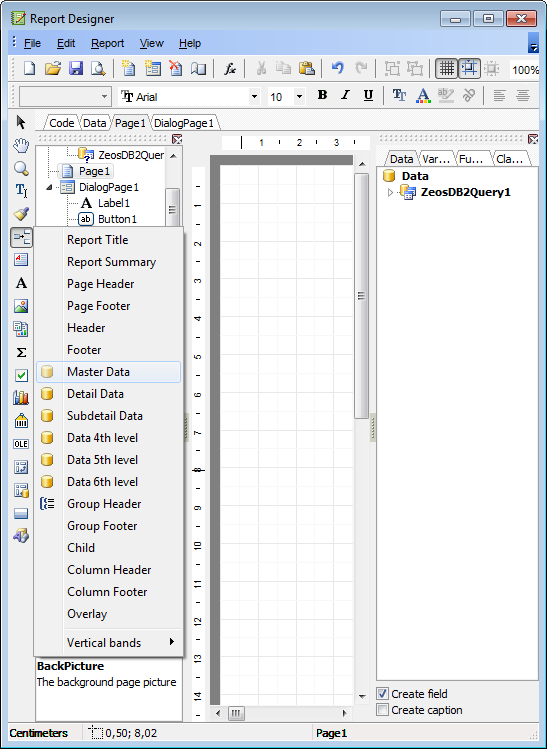Create a new report with the blank page icon

[29, 69]
